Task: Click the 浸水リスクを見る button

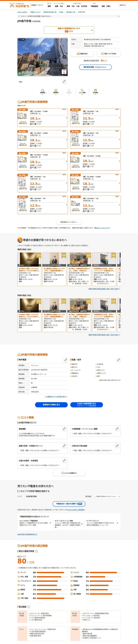Action: pos(108,54)
